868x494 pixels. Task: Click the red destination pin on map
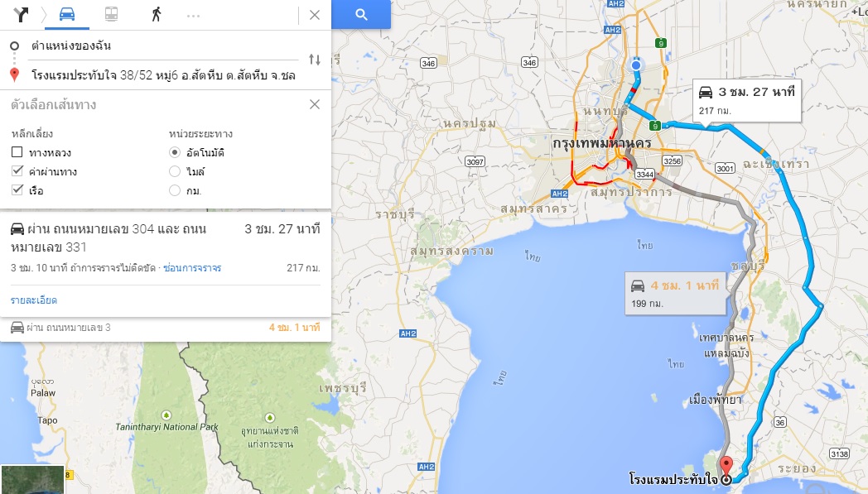tap(726, 467)
